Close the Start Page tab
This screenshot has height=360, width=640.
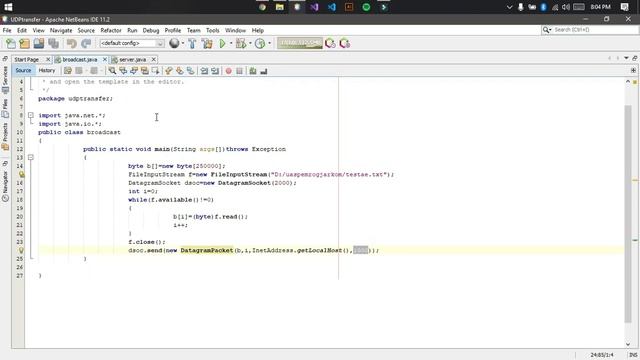tap(48, 60)
